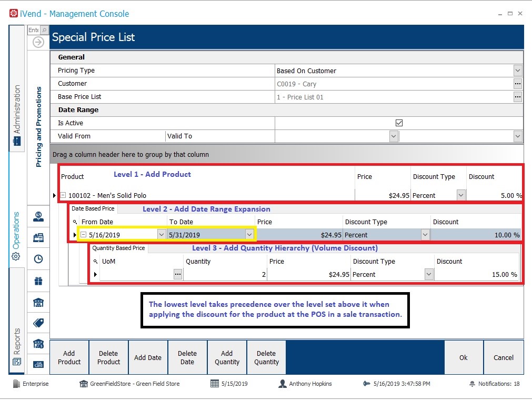
Task: Click the C0019 - Cary customer field
Action: [394, 84]
